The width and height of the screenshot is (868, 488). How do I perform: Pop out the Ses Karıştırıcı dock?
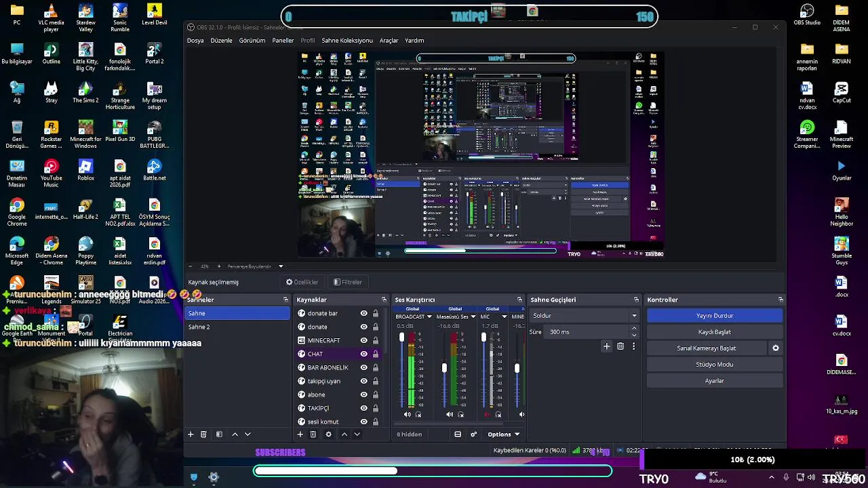pos(519,300)
